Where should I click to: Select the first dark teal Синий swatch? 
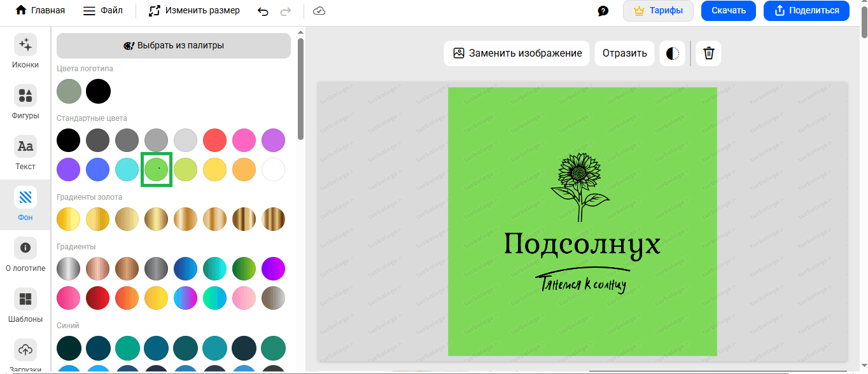(69, 348)
